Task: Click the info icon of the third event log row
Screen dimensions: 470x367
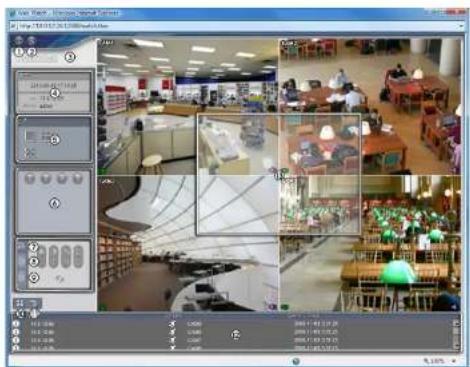Action: click(16, 340)
